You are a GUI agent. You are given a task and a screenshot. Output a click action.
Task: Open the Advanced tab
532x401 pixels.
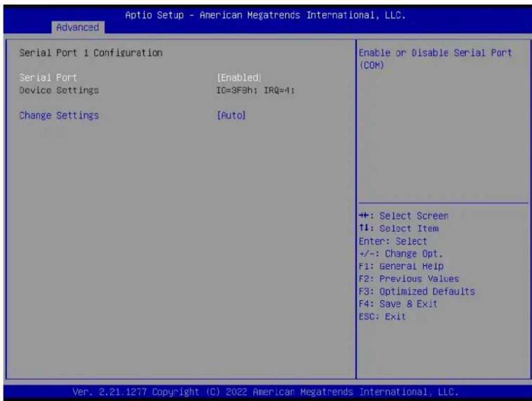coord(78,27)
